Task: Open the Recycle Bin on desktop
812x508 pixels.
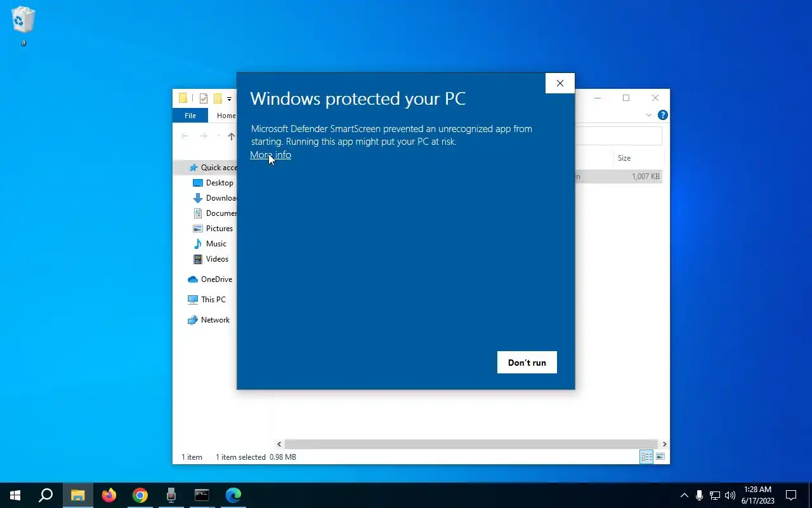Action: click(x=23, y=25)
